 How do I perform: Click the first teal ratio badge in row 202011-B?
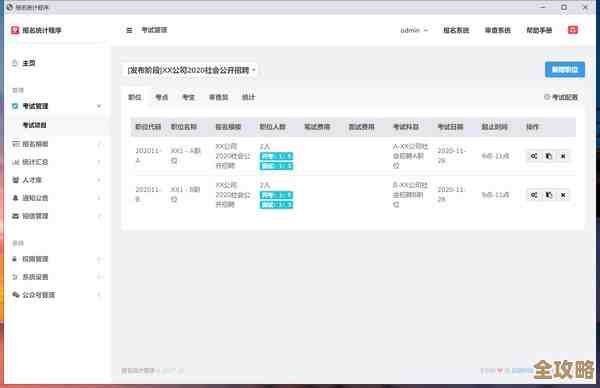point(276,195)
